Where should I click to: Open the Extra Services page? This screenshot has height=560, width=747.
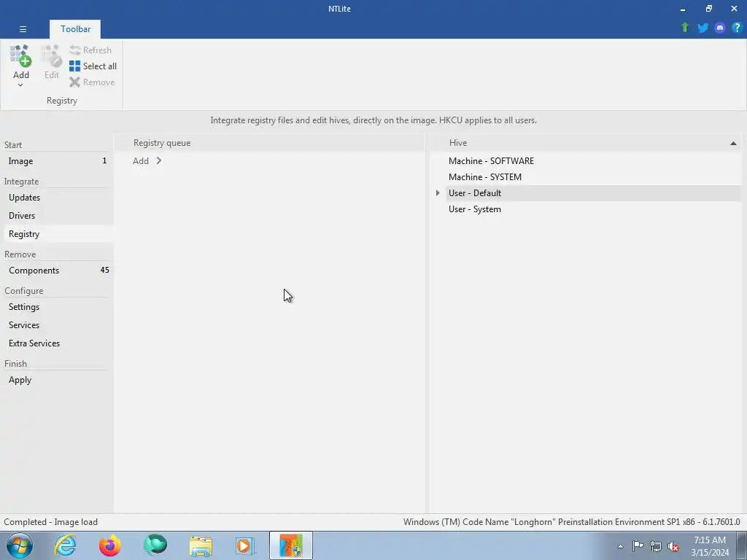click(x=57, y=343)
